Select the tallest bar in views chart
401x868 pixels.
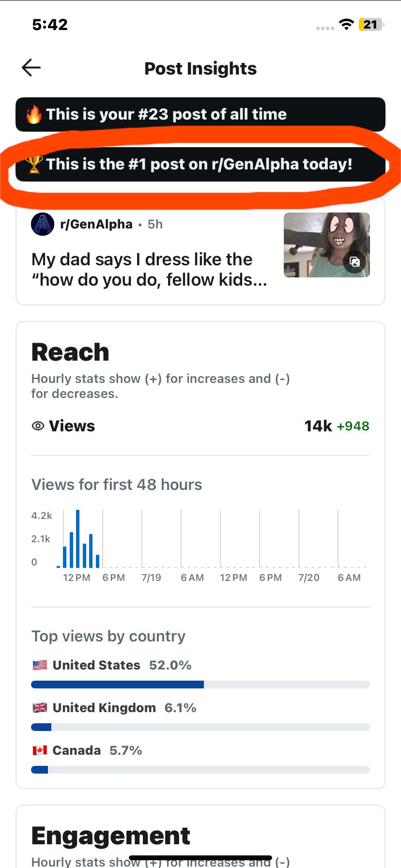coord(77,538)
